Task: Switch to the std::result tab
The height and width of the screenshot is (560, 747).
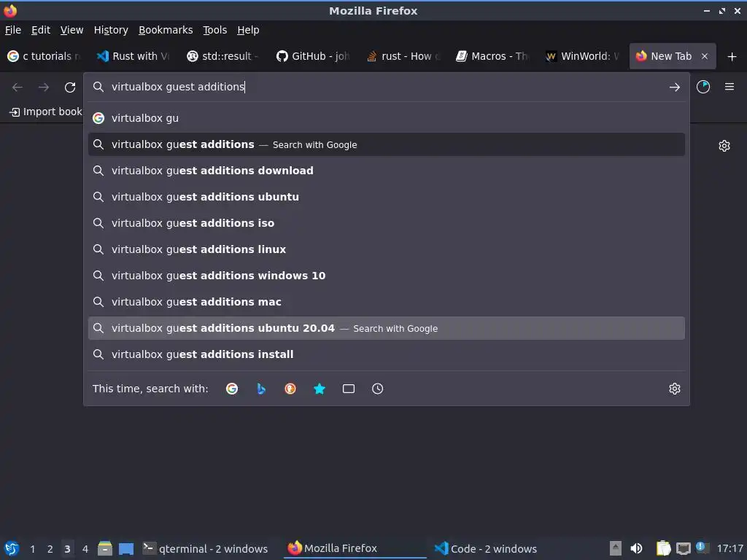Action: click(224, 56)
